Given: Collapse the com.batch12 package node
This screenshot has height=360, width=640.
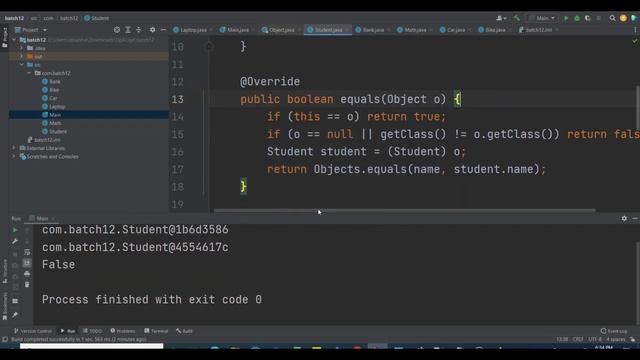Looking at the screenshot, I should coord(29,73).
